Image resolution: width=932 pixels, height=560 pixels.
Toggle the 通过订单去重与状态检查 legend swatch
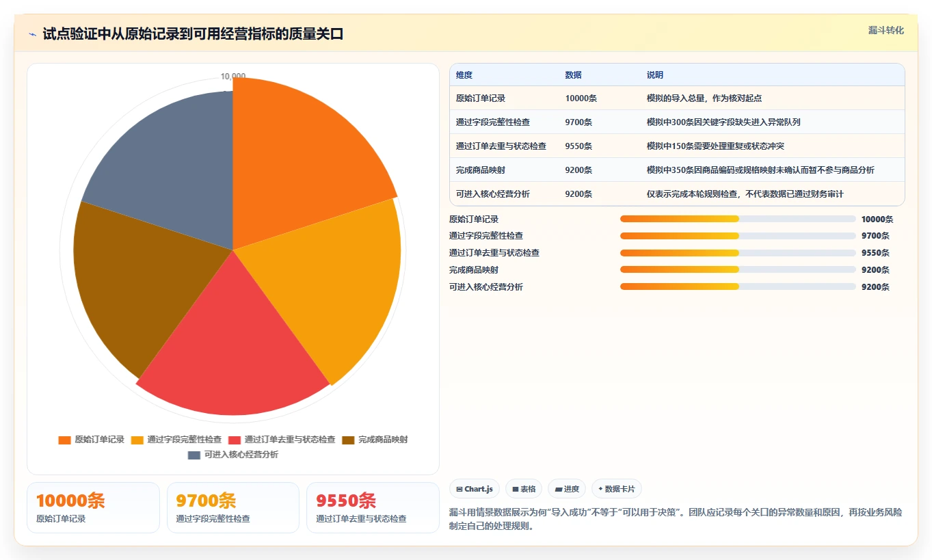(x=235, y=440)
